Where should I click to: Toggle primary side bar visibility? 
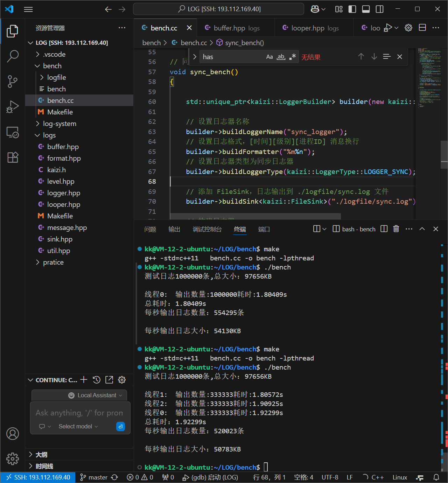tap(352, 9)
